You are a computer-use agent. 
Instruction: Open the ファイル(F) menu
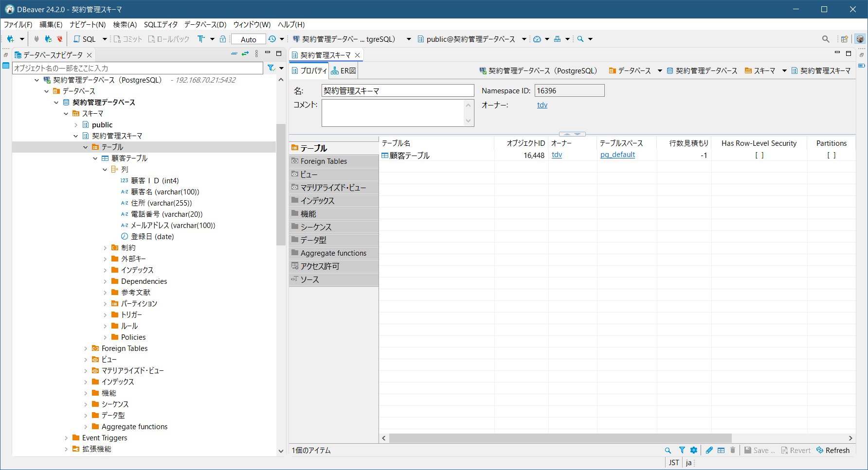18,25
